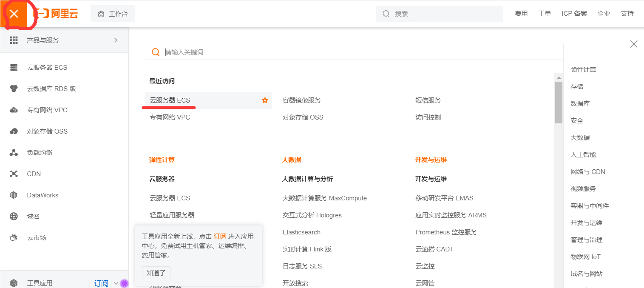The width and height of the screenshot is (644, 288).
Task: Open Prometheus 监控服务
Action: 446,232
